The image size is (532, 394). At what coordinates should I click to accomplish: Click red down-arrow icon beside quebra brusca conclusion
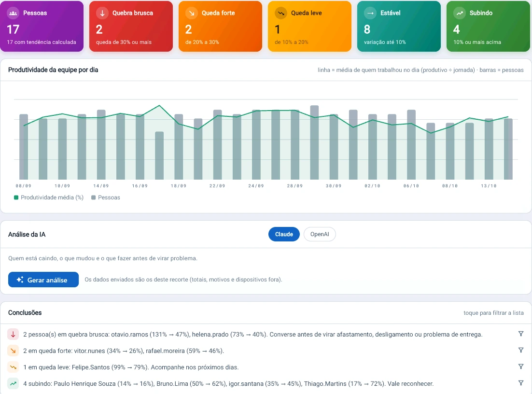[13, 334]
